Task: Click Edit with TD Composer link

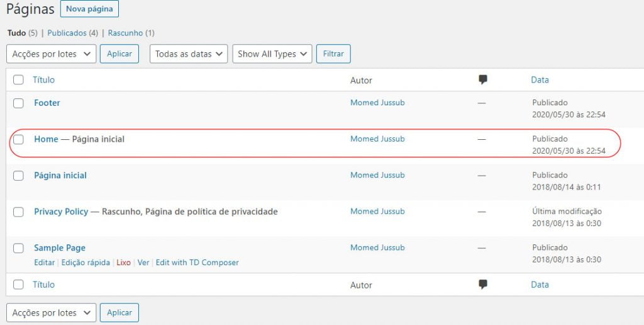Action: [197, 263]
